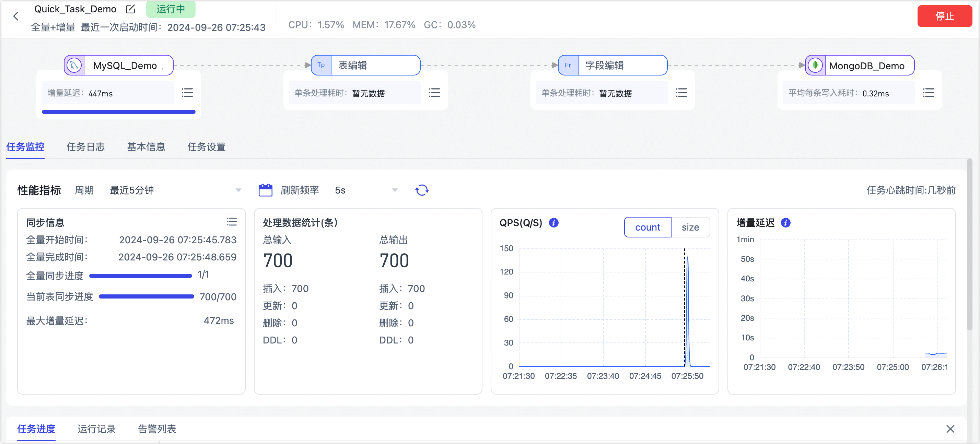Open the list menu on MySQL_Demo node

187,92
